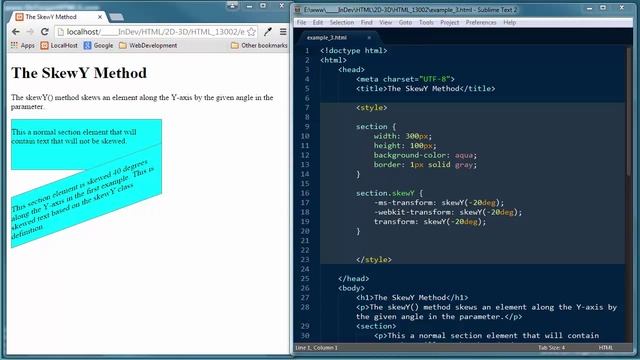The width and height of the screenshot is (640, 360).
Task: Click the -ms-transform skewY code line
Action: pyautogui.click(x=439, y=203)
